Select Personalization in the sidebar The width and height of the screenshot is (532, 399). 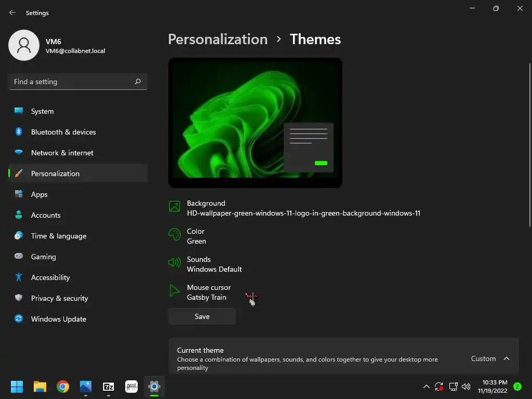click(78, 174)
